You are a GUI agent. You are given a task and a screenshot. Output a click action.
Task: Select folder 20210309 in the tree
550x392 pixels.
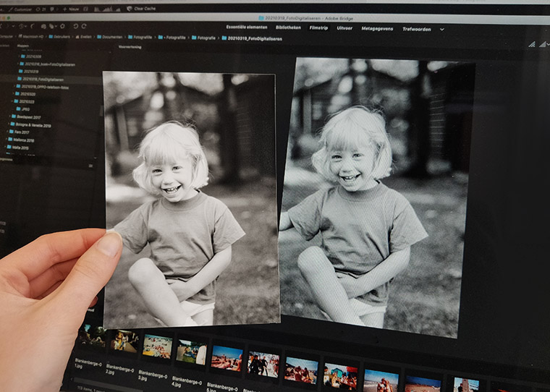click(x=31, y=56)
